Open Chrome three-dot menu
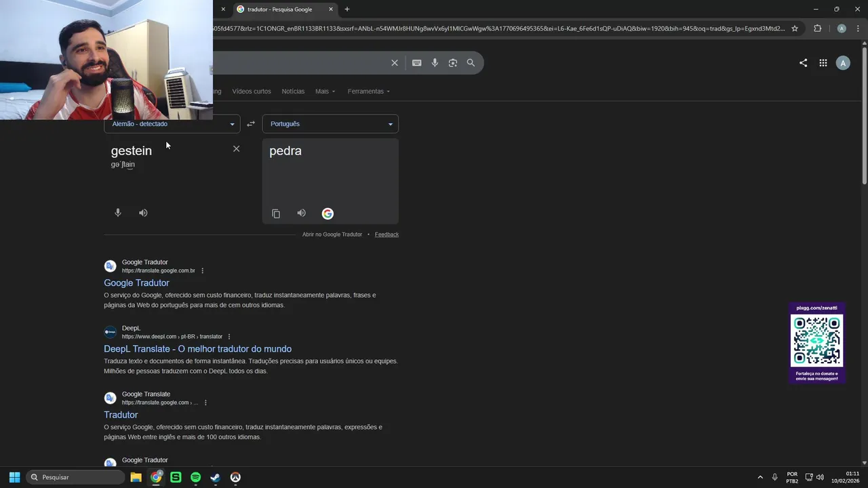Image resolution: width=868 pixels, height=488 pixels. pos(857,28)
